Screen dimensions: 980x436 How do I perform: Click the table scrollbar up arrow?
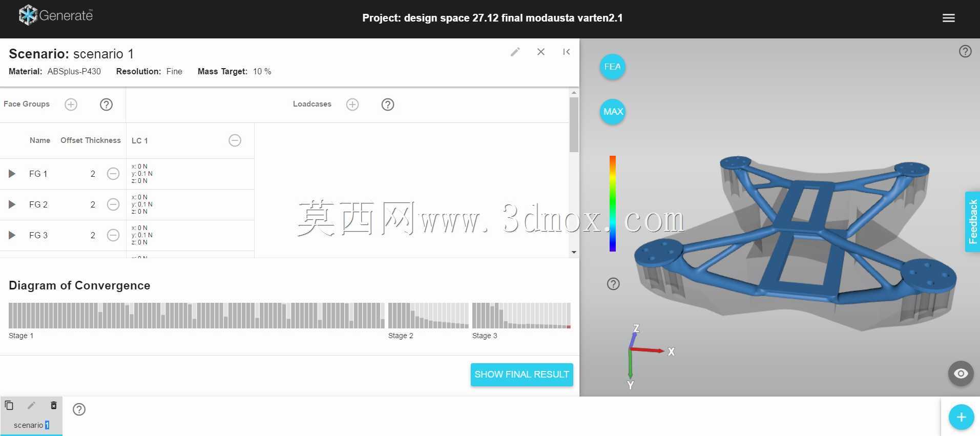(x=574, y=93)
